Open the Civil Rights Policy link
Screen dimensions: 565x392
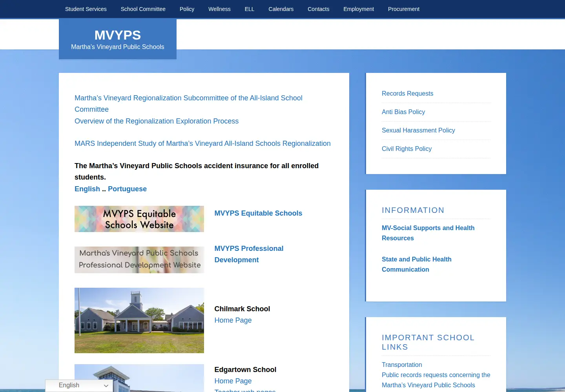(x=406, y=149)
